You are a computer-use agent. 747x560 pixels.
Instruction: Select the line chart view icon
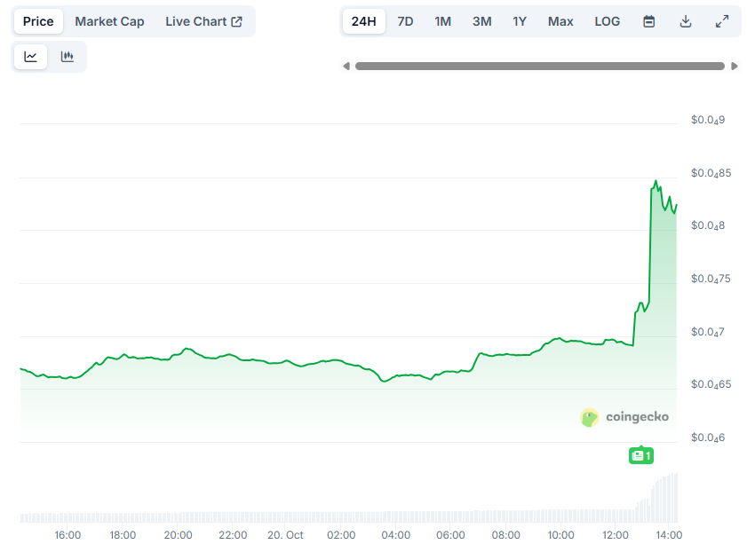click(31, 56)
